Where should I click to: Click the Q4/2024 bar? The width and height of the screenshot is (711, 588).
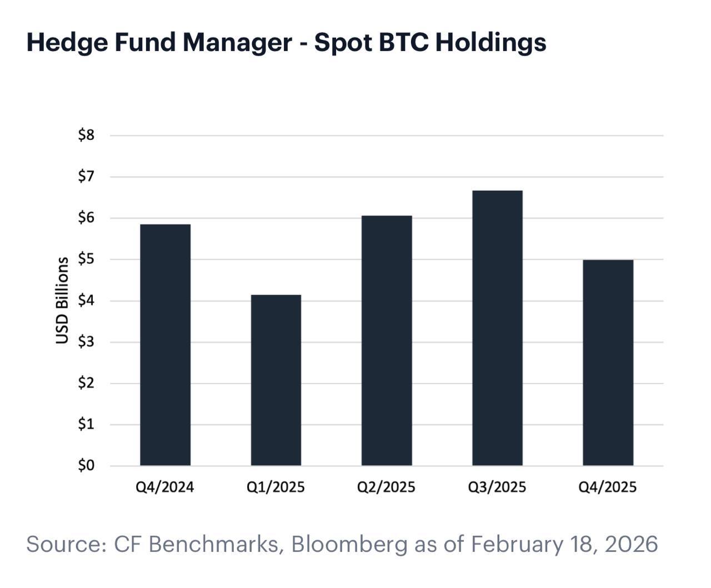click(x=165, y=344)
